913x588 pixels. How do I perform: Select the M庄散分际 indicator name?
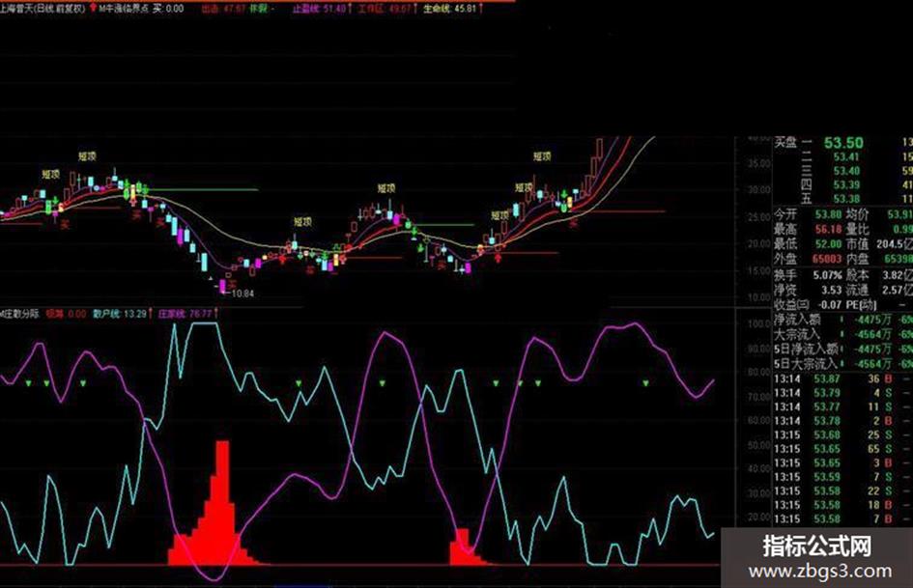click(20, 314)
